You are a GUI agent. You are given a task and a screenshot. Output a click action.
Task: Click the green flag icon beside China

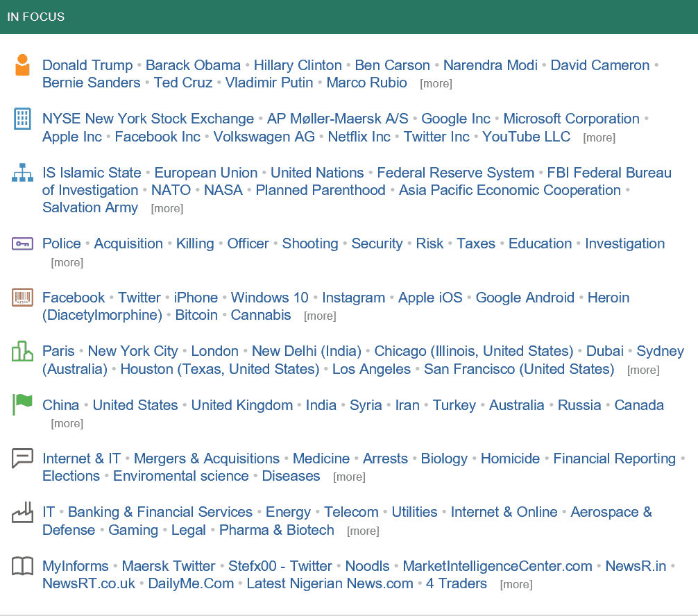point(22,404)
